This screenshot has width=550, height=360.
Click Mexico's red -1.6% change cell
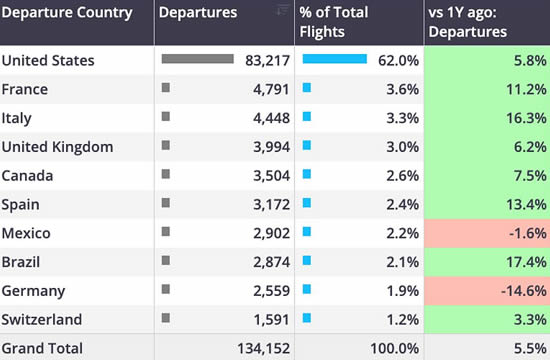[487, 233]
